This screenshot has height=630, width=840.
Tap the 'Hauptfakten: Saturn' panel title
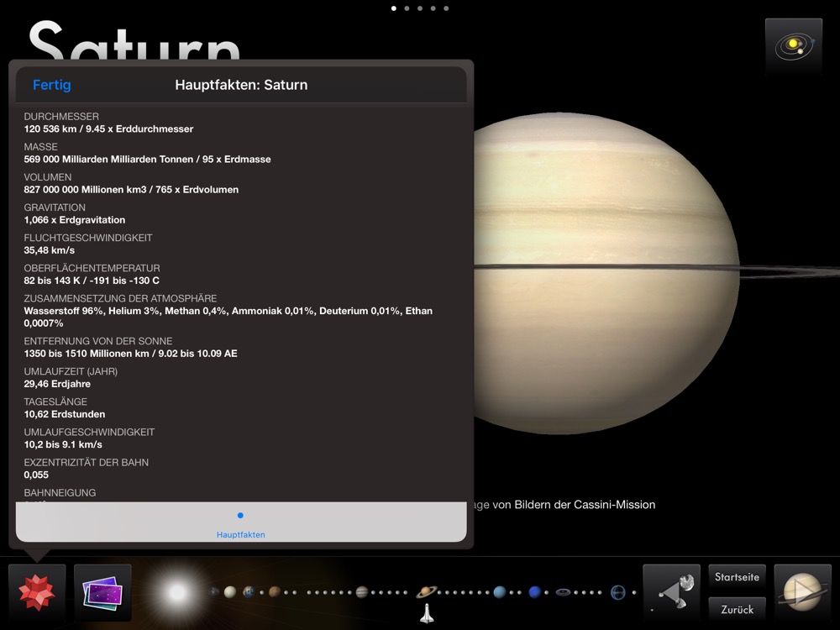[x=241, y=85]
